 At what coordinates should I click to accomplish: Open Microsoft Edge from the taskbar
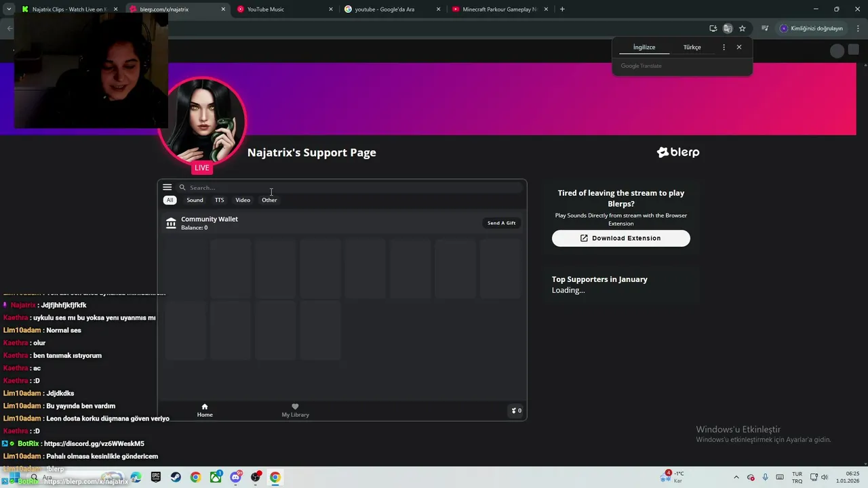point(136,477)
